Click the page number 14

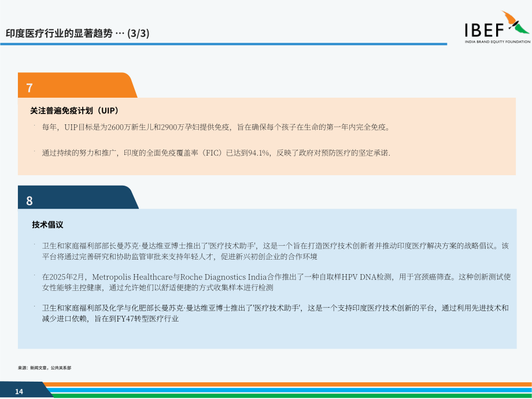click(19, 391)
